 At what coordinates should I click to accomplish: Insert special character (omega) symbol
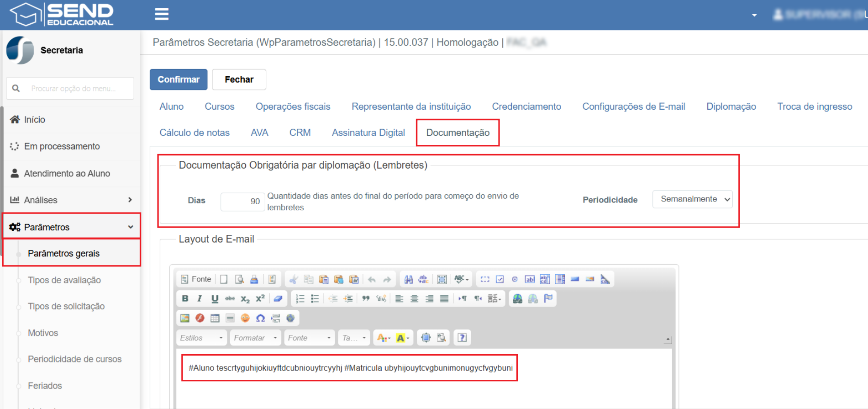pyautogui.click(x=260, y=318)
